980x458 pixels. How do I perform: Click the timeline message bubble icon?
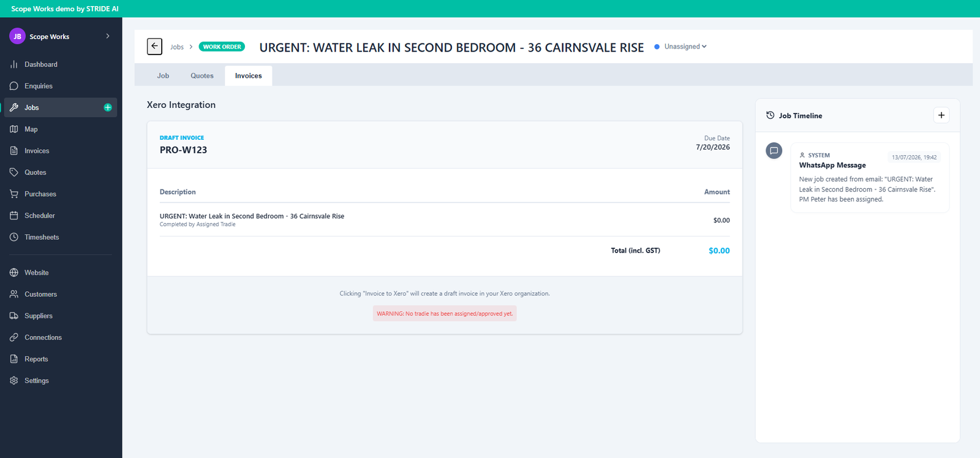pos(774,150)
